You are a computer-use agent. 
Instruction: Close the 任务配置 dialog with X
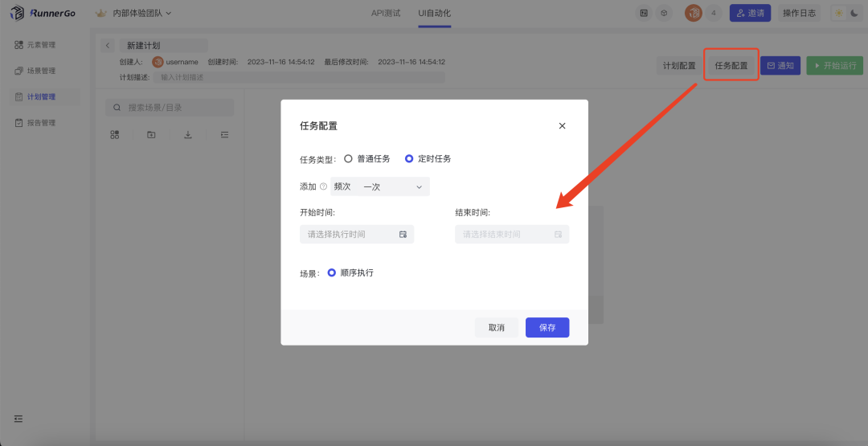coord(562,126)
